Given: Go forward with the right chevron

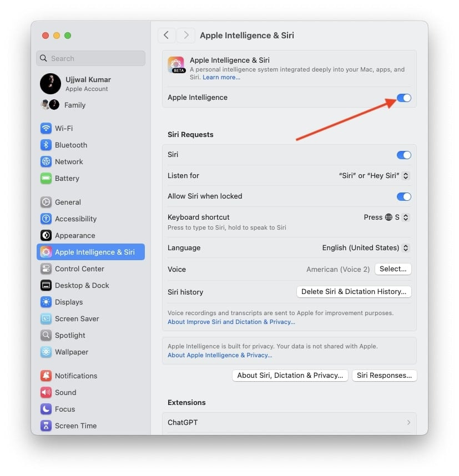Looking at the screenshot, I should [x=185, y=35].
